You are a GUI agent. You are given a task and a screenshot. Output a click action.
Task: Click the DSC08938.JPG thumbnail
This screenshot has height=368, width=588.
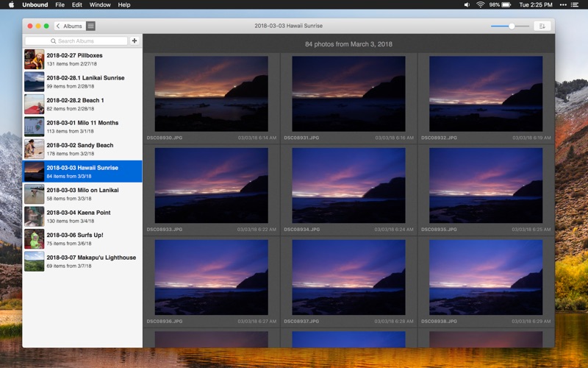pyautogui.click(x=486, y=277)
